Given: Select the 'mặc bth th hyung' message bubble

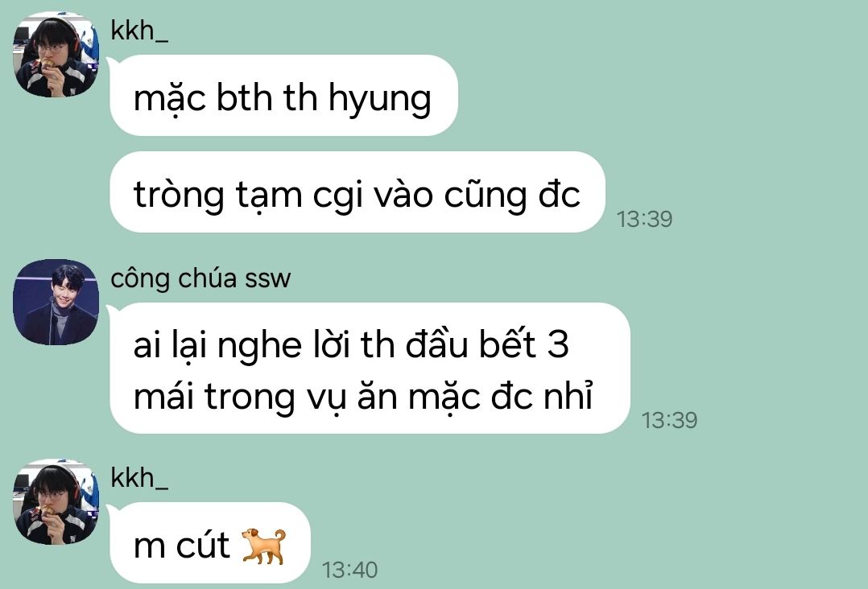Looking at the screenshot, I should [284, 96].
